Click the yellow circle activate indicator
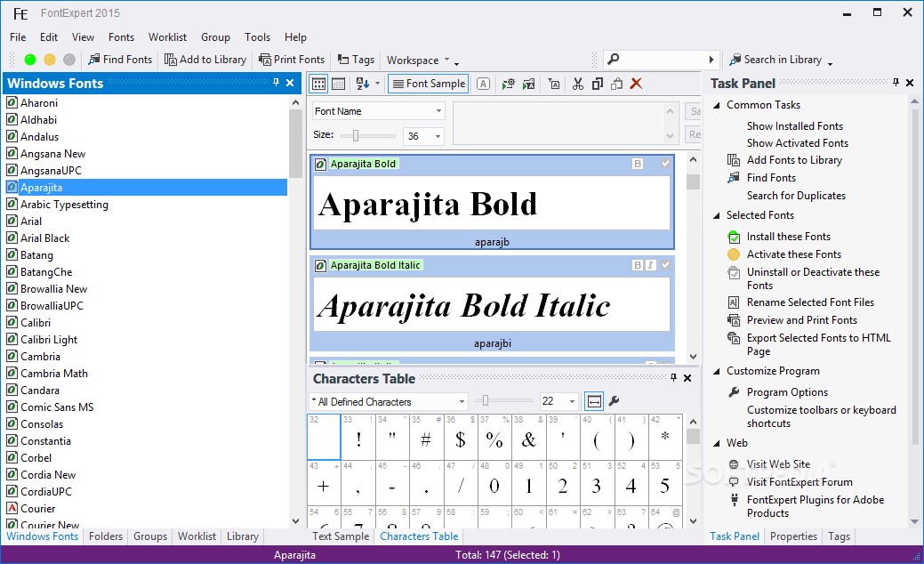The width and height of the screenshot is (924, 564). 50,60
